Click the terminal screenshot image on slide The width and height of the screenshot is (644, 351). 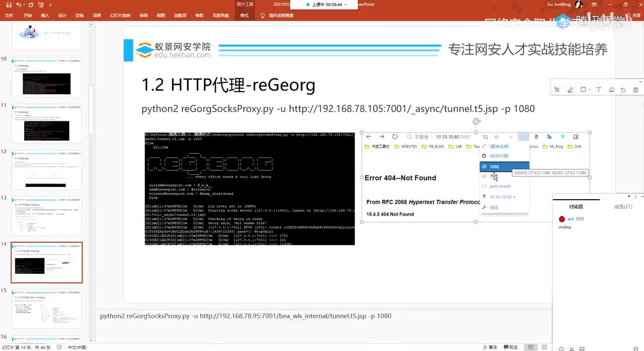pyautogui.click(x=250, y=189)
